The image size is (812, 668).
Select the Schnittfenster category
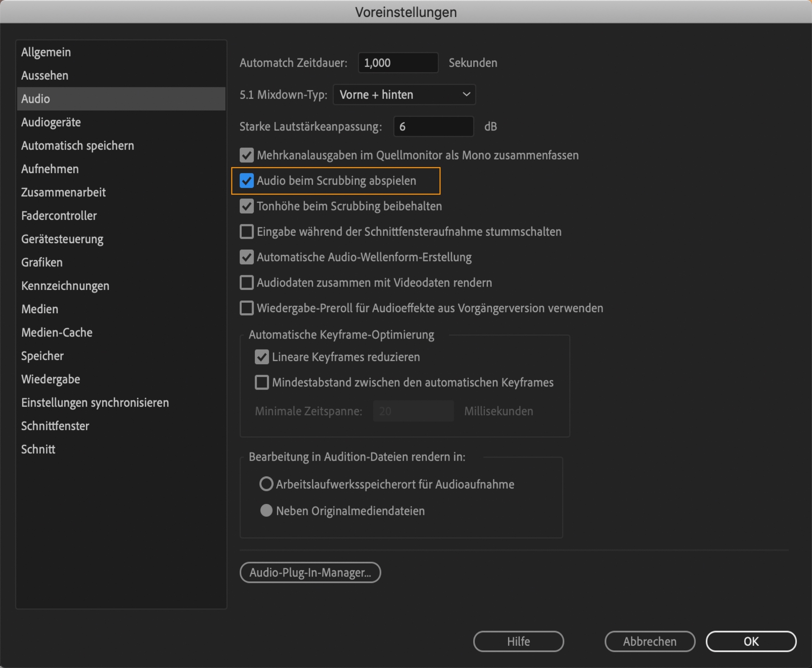tap(55, 426)
